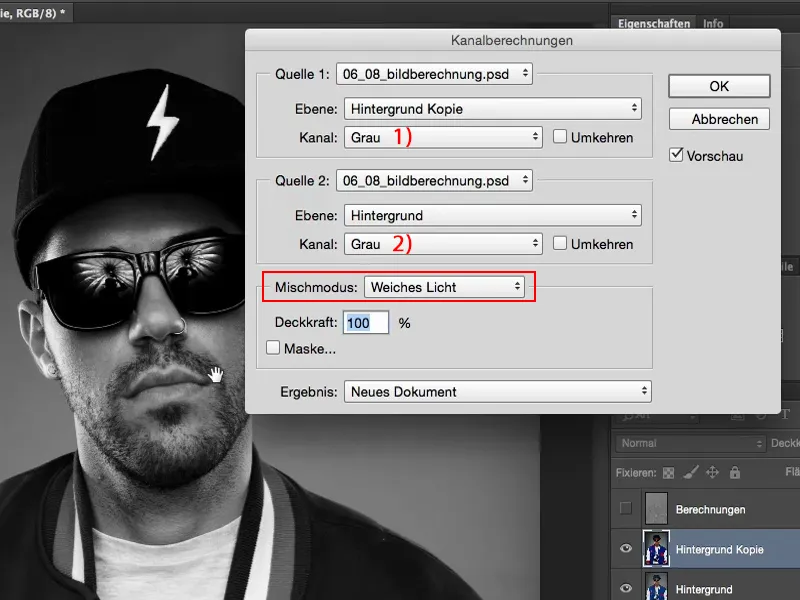The image size is (800, 600).
Task: Select the Hintergrund Kopie layer thumbnail
Action: point(656,548)
